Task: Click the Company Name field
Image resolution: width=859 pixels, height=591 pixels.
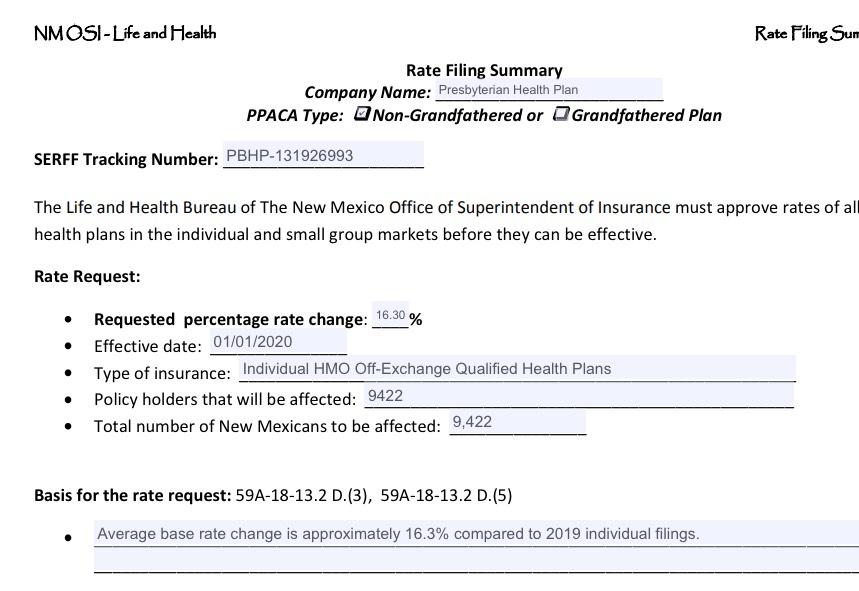Action: point(548,90)
